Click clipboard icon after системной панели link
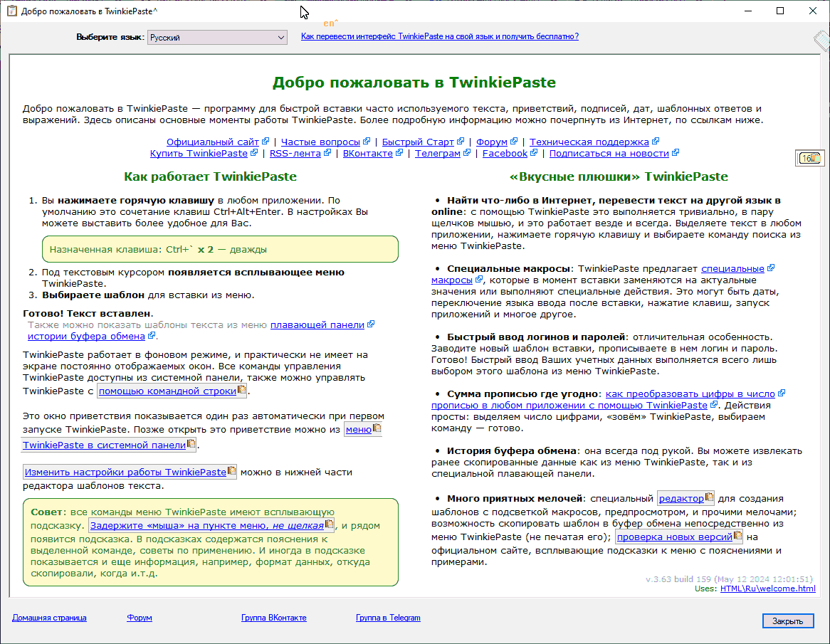This screenshot has width=830, height=644. click(191, 443)
